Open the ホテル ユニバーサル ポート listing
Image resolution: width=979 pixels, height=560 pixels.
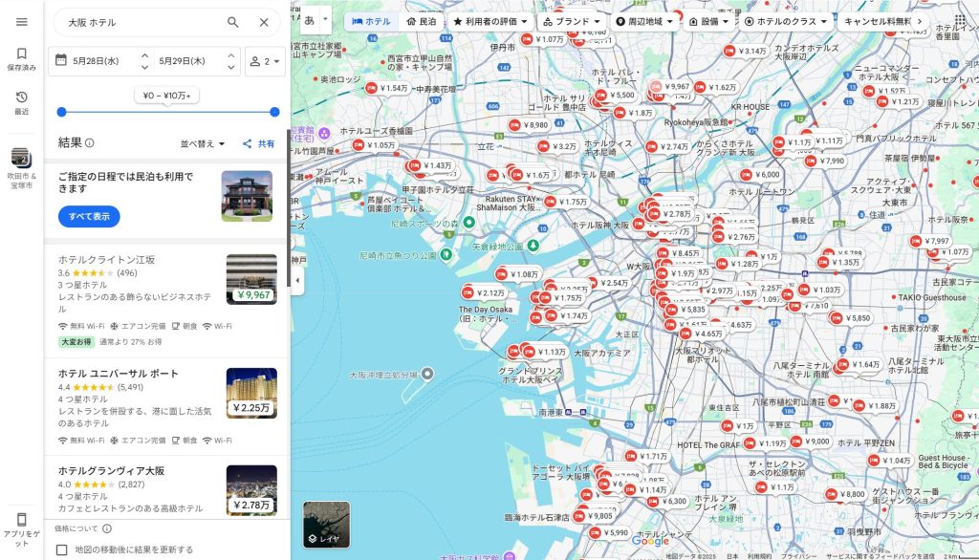[x=166, y=407]
